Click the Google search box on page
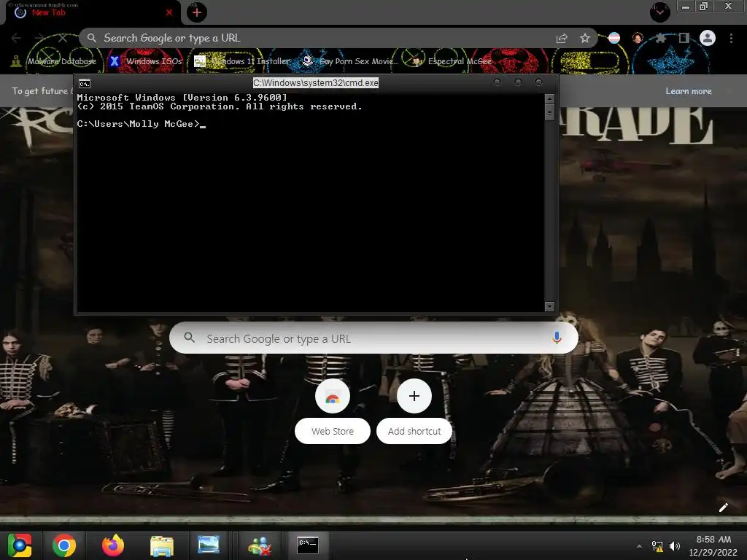 click(x=373, y=338)
